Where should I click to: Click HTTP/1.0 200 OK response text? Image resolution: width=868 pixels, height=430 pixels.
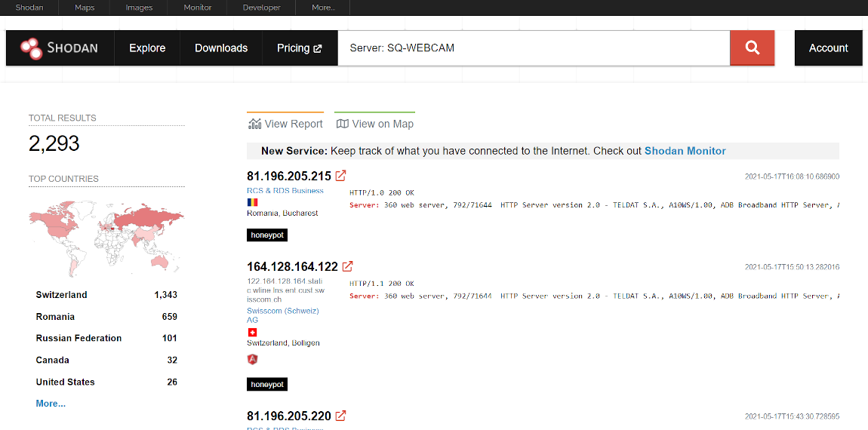point(382,193)
